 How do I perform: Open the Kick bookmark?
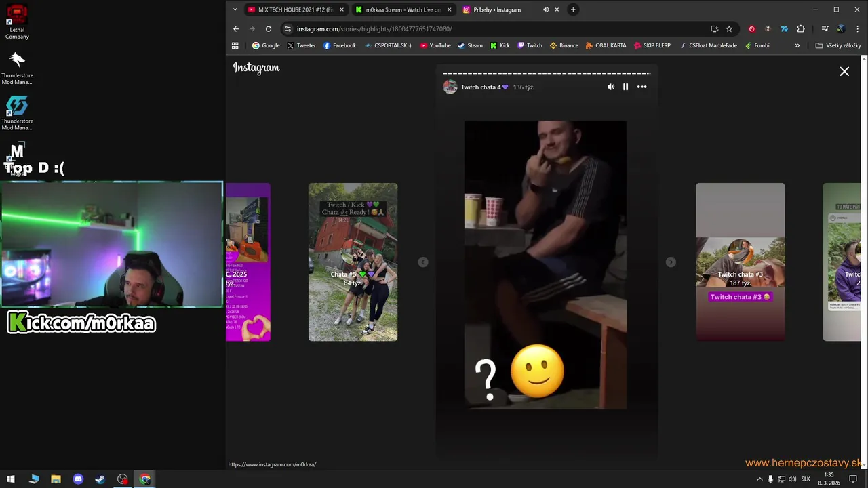click(x=500, y=45)
